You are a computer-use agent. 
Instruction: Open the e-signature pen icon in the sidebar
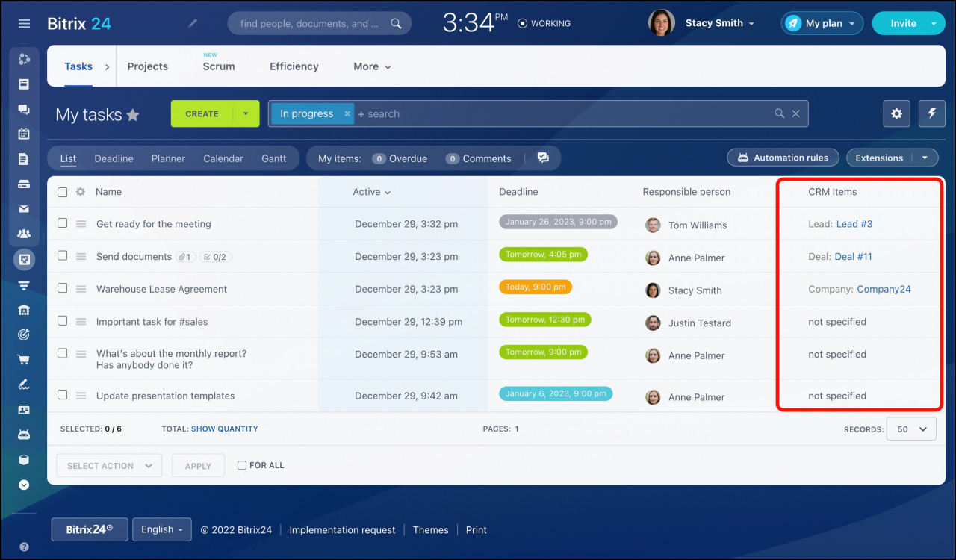(x=24, y=385)
